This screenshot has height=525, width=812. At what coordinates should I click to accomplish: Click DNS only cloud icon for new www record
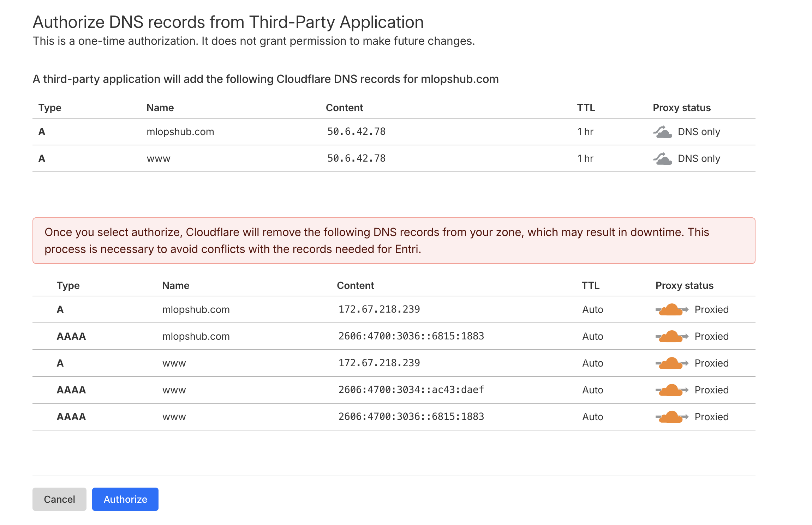point(662,158)
